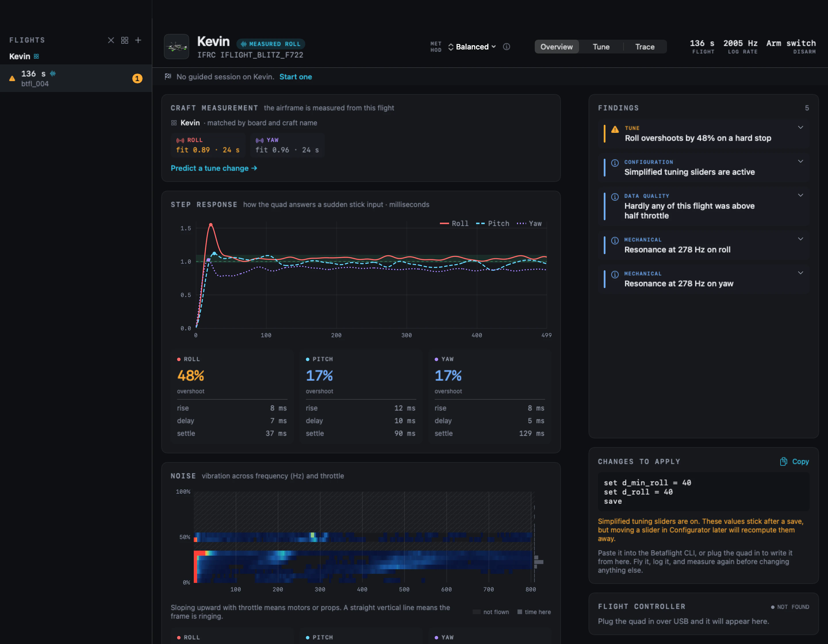
Task: Click 'Predict a tune change' link
Action: click(x=214, y=168)
